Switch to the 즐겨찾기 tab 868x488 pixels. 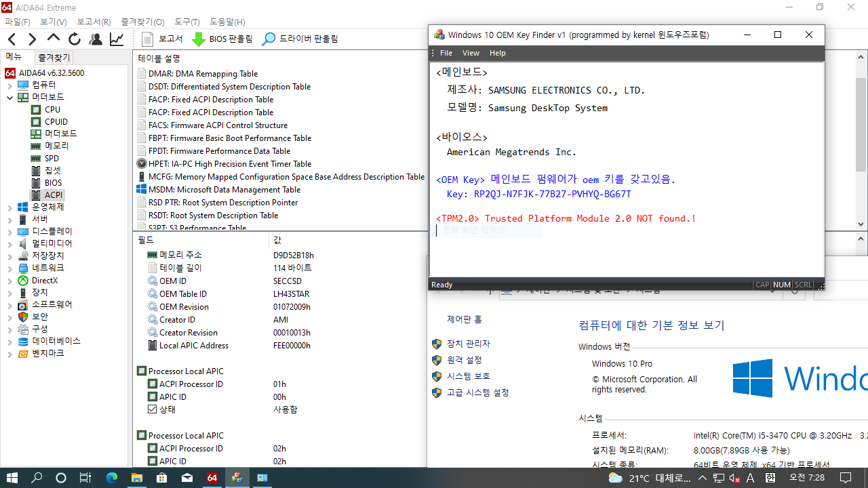coord(54,58)
